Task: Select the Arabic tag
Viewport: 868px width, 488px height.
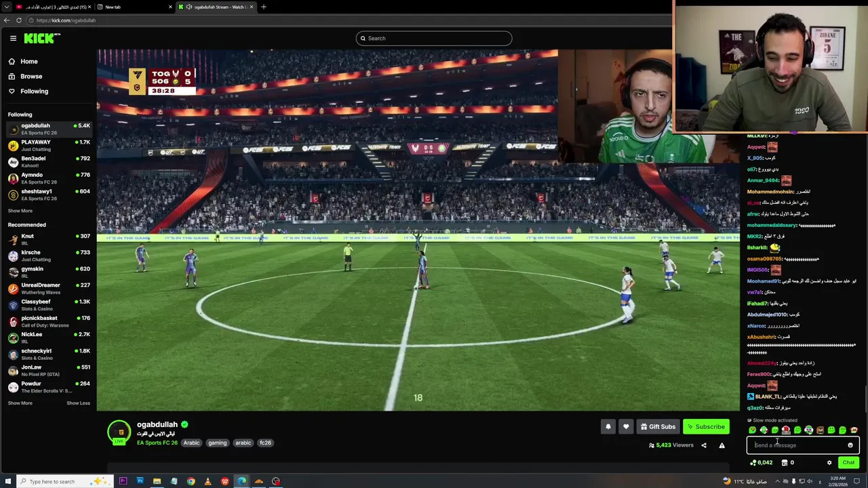Action: coord(192,443)
